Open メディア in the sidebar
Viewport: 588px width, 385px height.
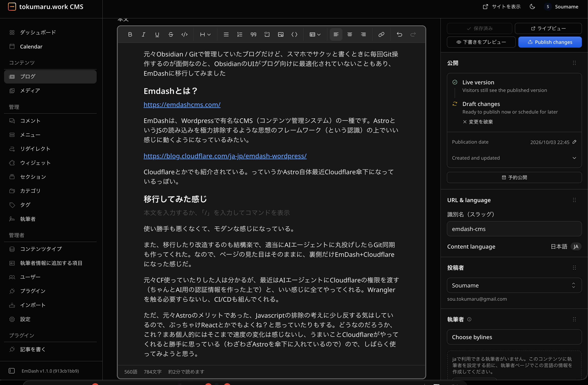(x=50, y=91)
